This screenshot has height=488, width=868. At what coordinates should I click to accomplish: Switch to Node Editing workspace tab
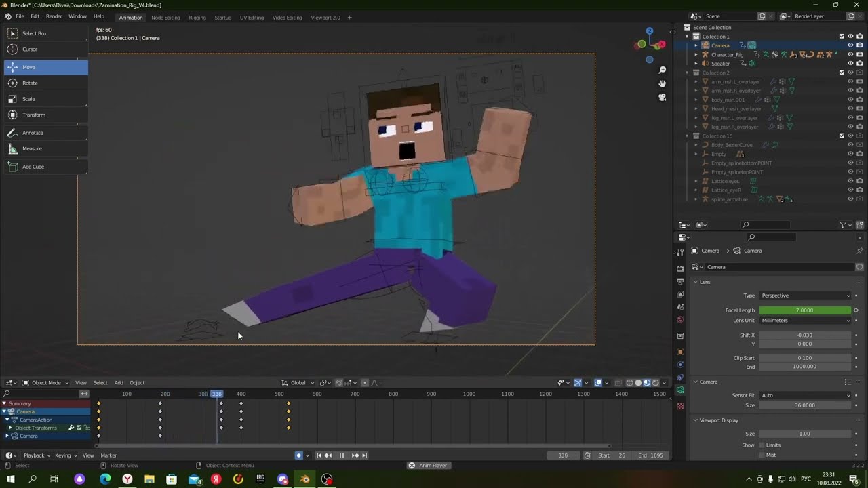click(165, 17)
